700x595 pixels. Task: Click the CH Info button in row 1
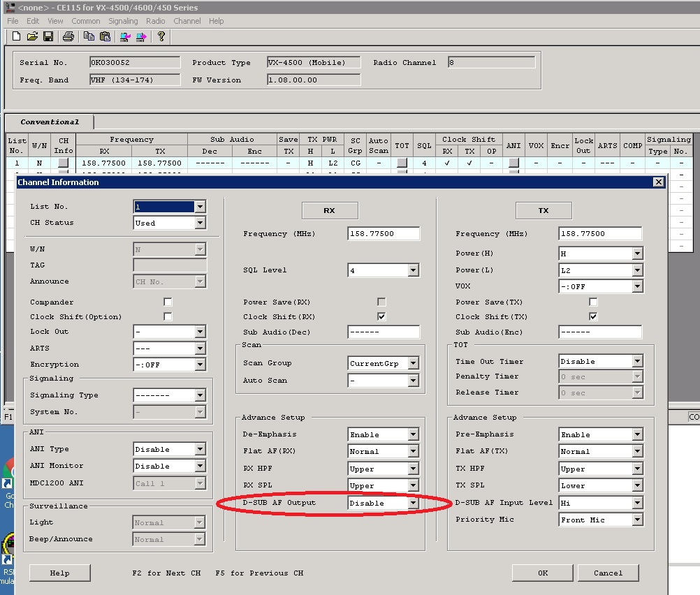click(64, 163)
